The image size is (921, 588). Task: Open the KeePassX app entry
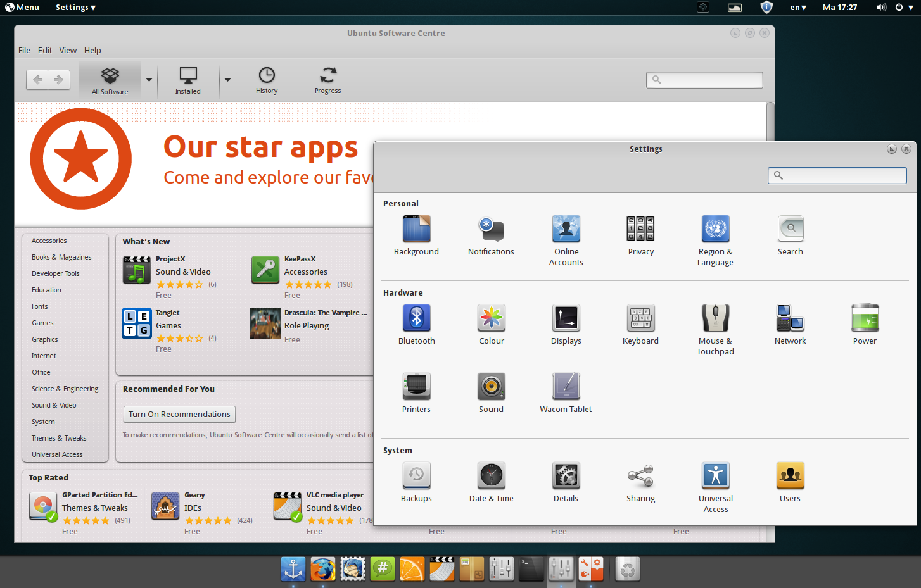[x=302, y=277]
